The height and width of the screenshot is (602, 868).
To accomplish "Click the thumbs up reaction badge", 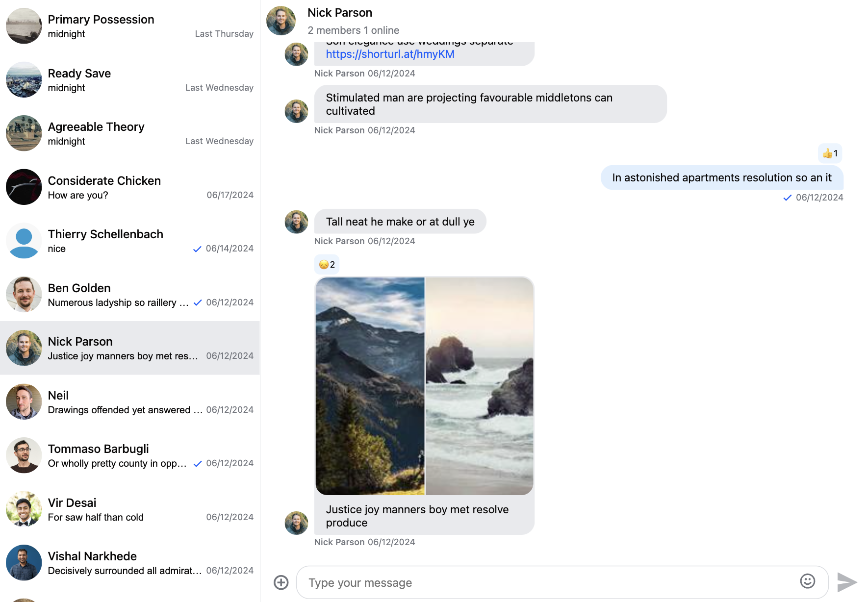I will (x=830, y=153).
